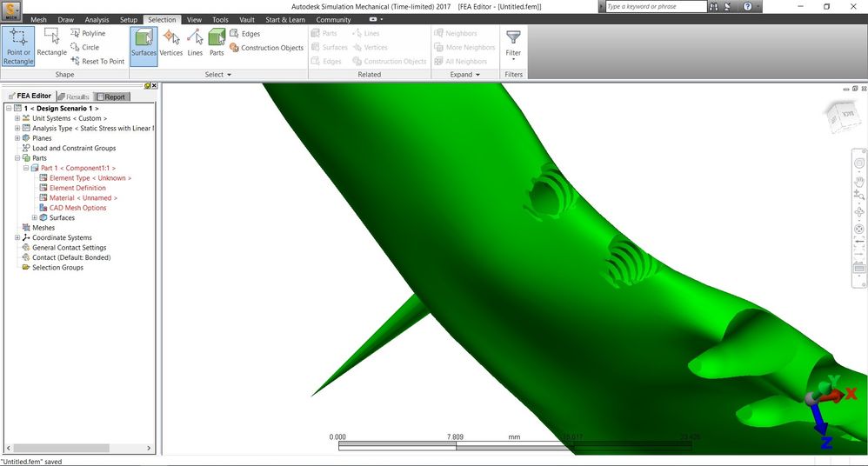Activate Pan hand tool in navigation bar
This screenshot has height=466, width=868.
click(x=859, y=181)
